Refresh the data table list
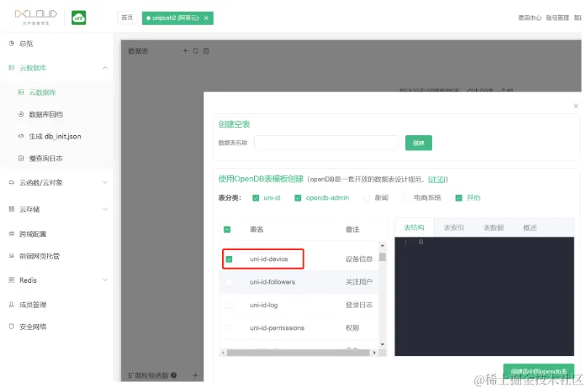The image size is (588, 391). point(196,51)
